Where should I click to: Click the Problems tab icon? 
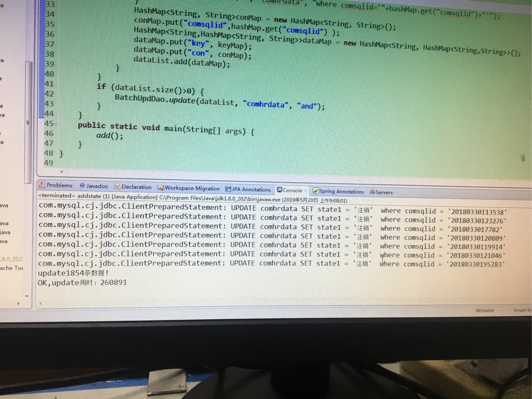[x=42, y=185]
